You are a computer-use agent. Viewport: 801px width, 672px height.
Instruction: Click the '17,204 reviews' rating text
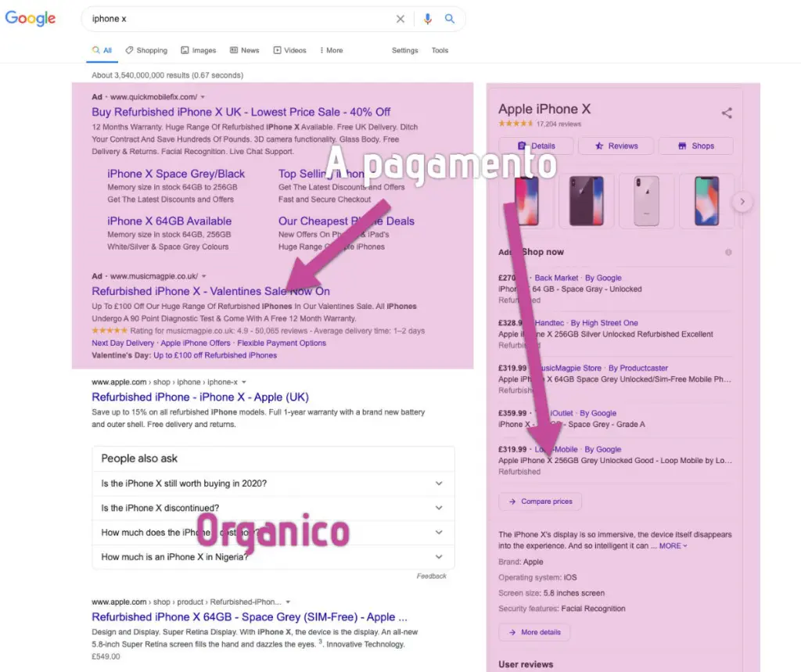(x=559, y=124)
